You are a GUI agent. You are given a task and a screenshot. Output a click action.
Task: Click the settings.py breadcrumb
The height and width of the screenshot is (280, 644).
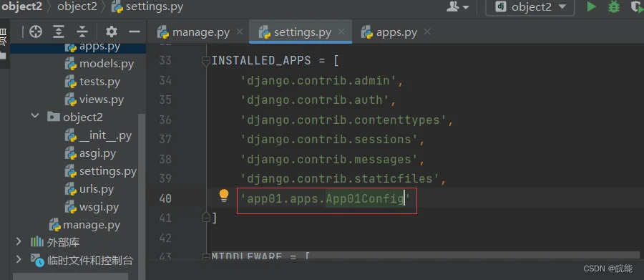147,7
